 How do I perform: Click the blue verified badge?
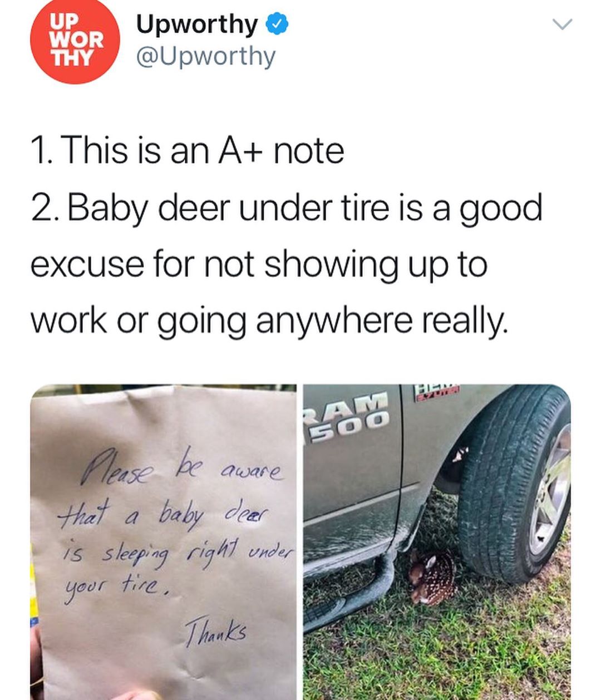tap(277, 24)
